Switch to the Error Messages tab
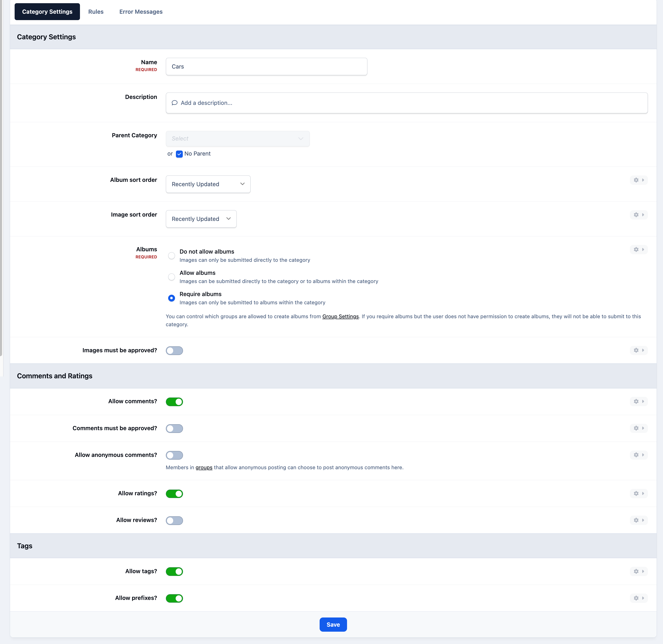The height and width of the screenshot is (644, 663). click(141, 12)
